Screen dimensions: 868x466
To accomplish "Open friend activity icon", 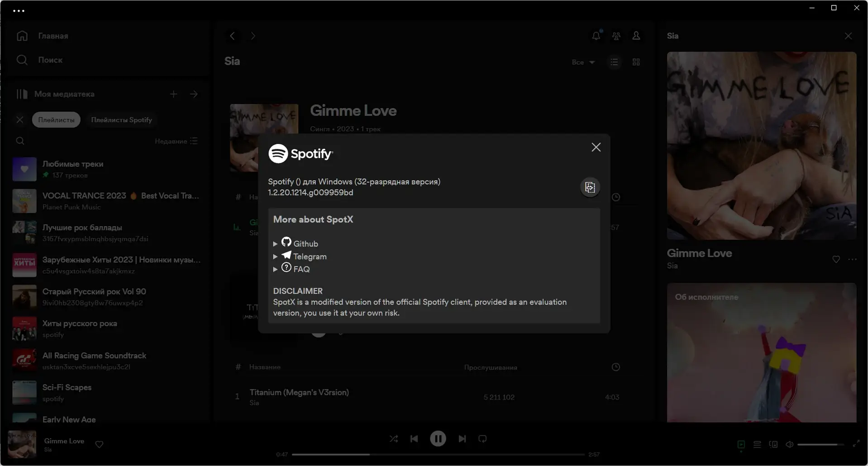I will pyautogui.click(x=616, y=36).
